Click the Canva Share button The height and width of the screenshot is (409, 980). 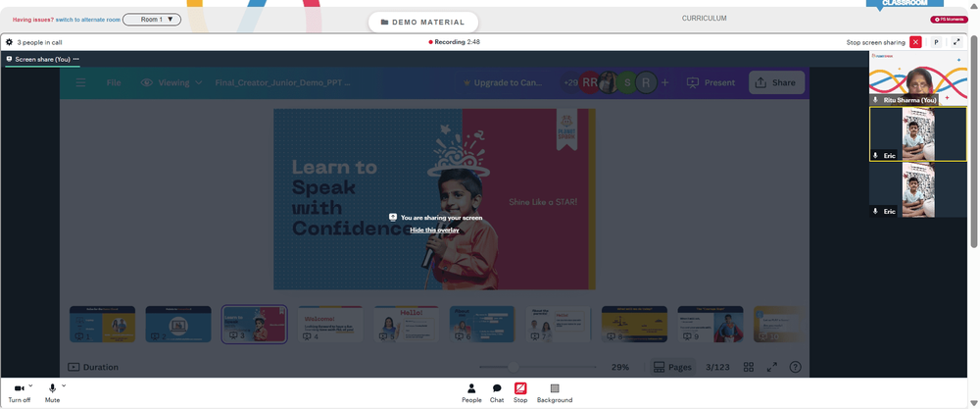tap(775, 82)
